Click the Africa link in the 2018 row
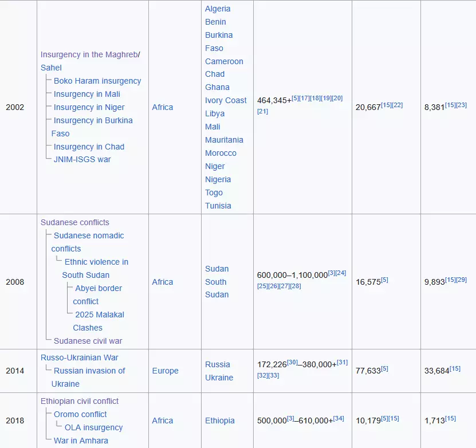 point(163,421)
